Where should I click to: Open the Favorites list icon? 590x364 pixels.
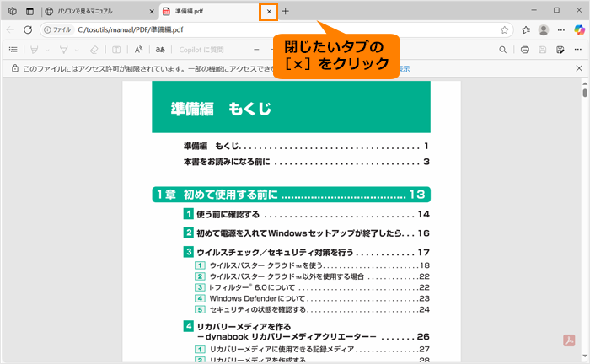tap(526, 30)
